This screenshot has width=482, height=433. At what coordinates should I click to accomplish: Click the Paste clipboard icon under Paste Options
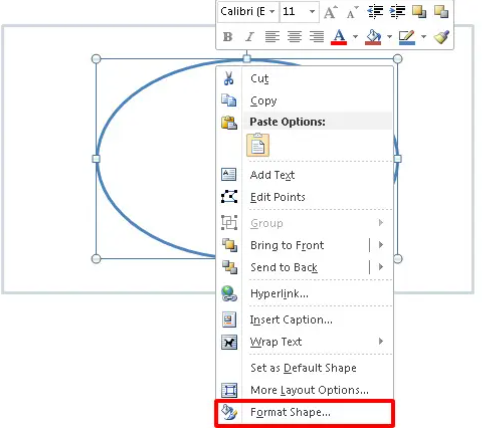click(x=258, y=145)
